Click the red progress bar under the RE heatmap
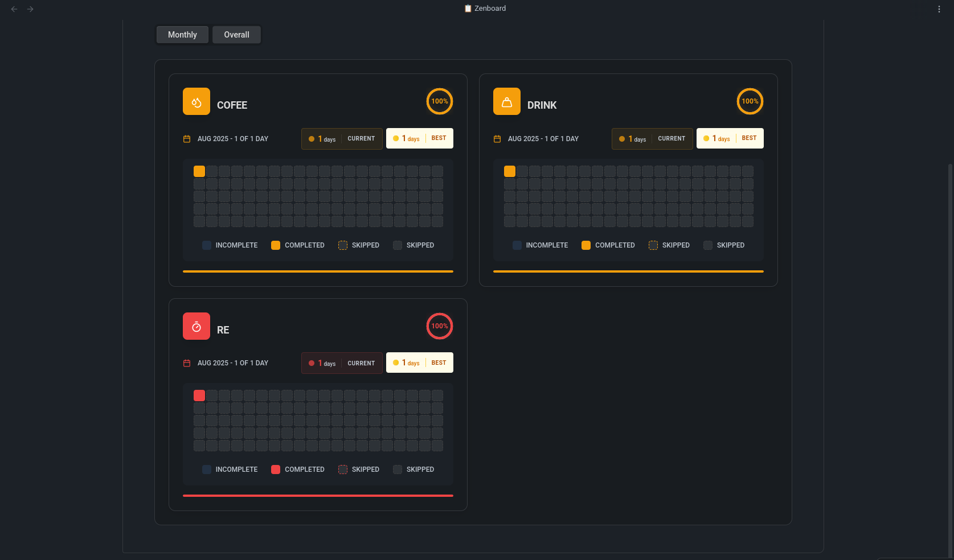 [x=317, y=496]
